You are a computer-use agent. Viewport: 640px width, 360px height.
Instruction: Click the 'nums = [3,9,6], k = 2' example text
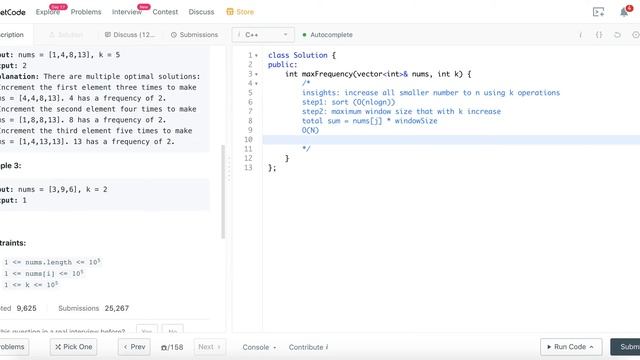pyautogui.click(x=63, y=189)
